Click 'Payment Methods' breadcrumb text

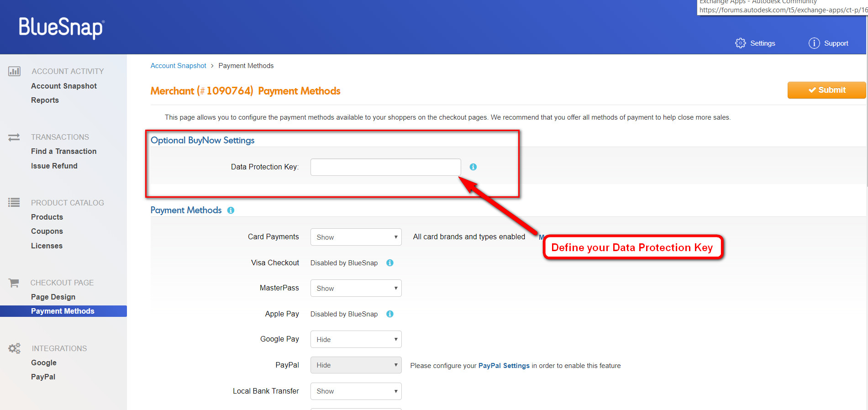coord(246,66)
